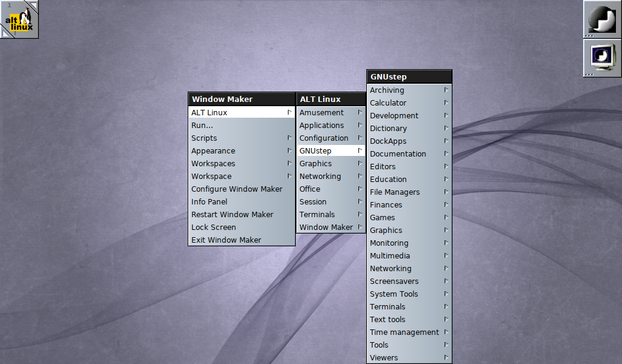This screenshot has height=364, width=622.
Task: Open Calculator in GNUstep menu
Action: click(409, 103)
